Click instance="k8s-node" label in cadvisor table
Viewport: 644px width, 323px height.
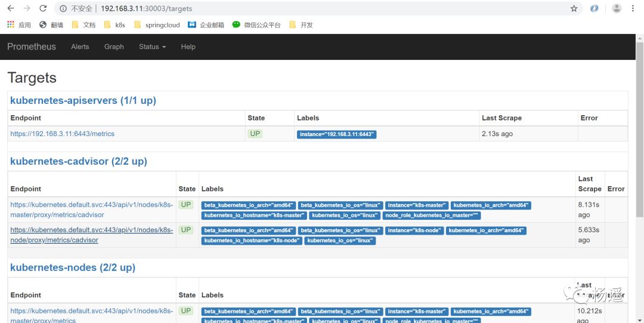pyautogui.click(x=414, y=230)
